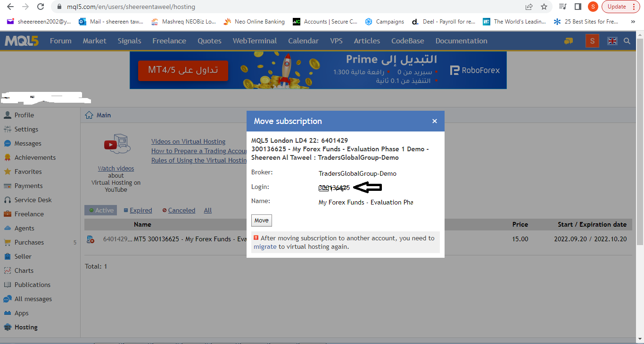This screenshot has height=344, width=644.
Task: Open Apps in sidebar
Action: pyautogui.click(x=22, y=313)
